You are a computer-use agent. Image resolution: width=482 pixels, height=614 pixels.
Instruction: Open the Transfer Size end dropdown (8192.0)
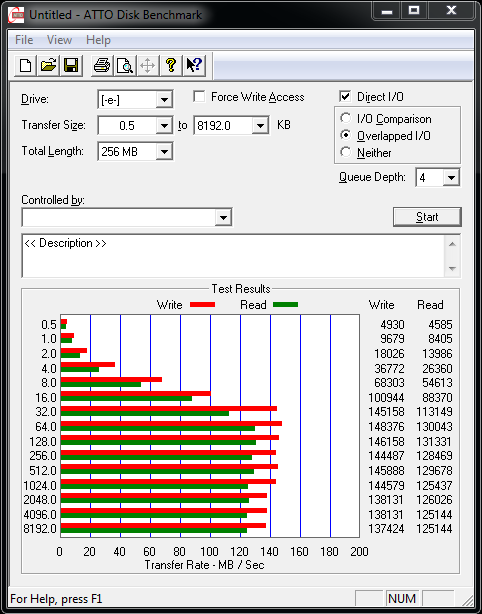(260, 126)
